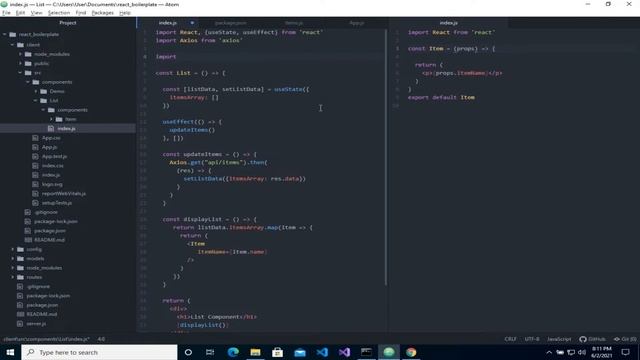Switch to Visual Studio Code on taskbar
Viewport: 640px width, 360px height.
pos(322,352)
